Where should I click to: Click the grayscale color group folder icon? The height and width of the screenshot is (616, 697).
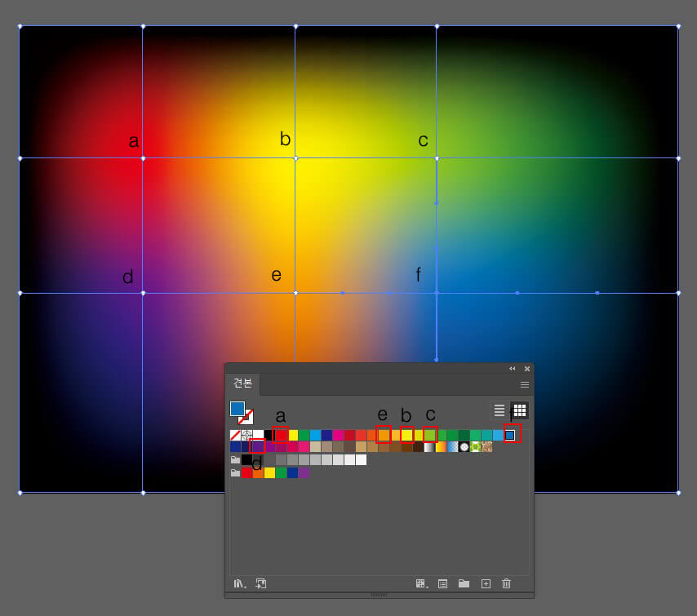pos(236,459)
